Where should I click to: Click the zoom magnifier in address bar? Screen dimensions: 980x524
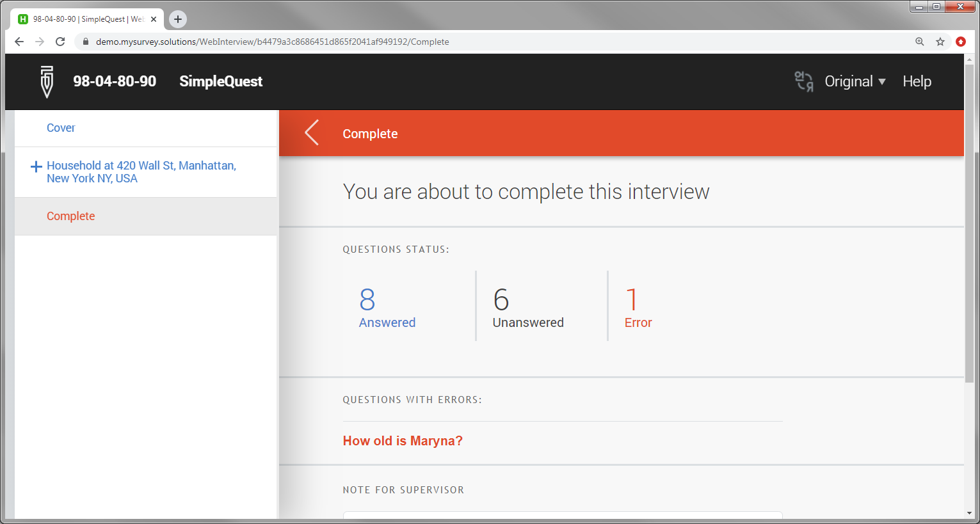(920, 42)
